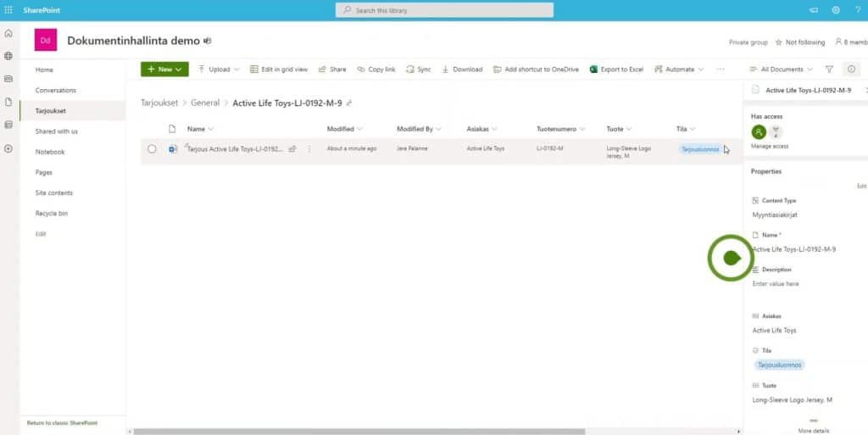
Task: Click Return to classic SharePoint
Action: click(x=62, y=423)
